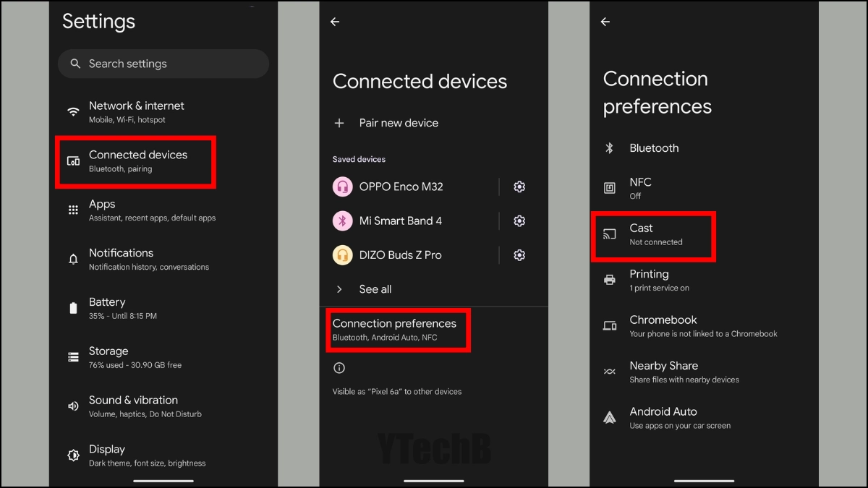Open NFC Off setting
868x488 pixels.
click(704, 188)
